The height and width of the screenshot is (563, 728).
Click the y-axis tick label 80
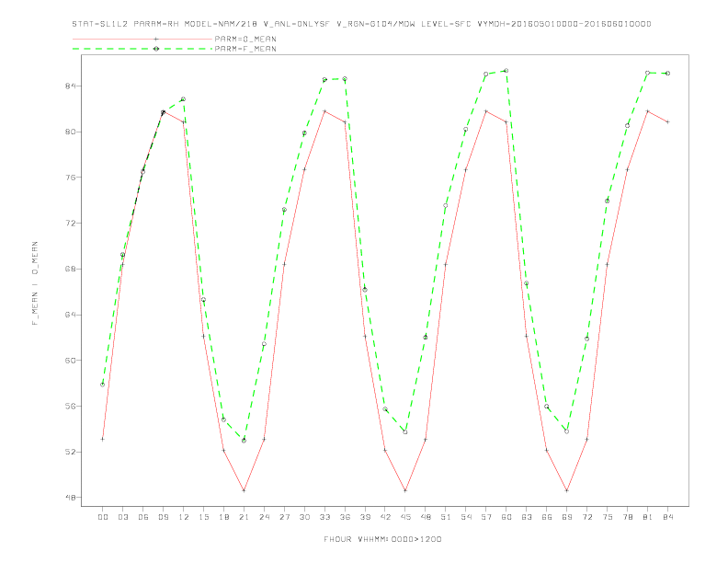coord(70,132)
